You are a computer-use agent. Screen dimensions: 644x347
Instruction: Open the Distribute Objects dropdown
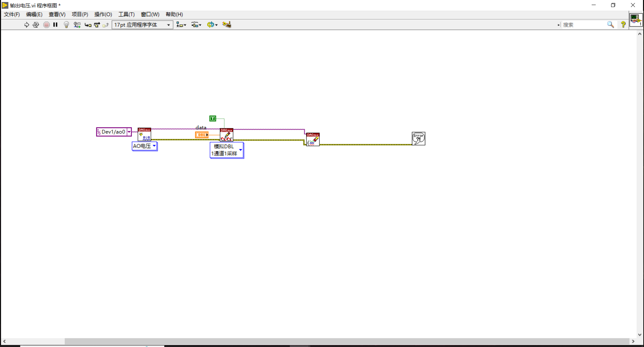pos(196,25)
